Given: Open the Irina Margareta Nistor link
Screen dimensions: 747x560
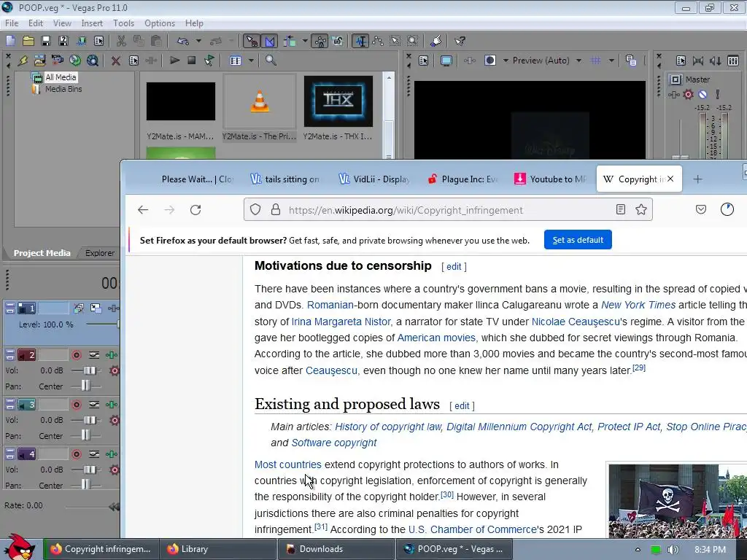Looking at the screenshot, I should click(341, 322).
